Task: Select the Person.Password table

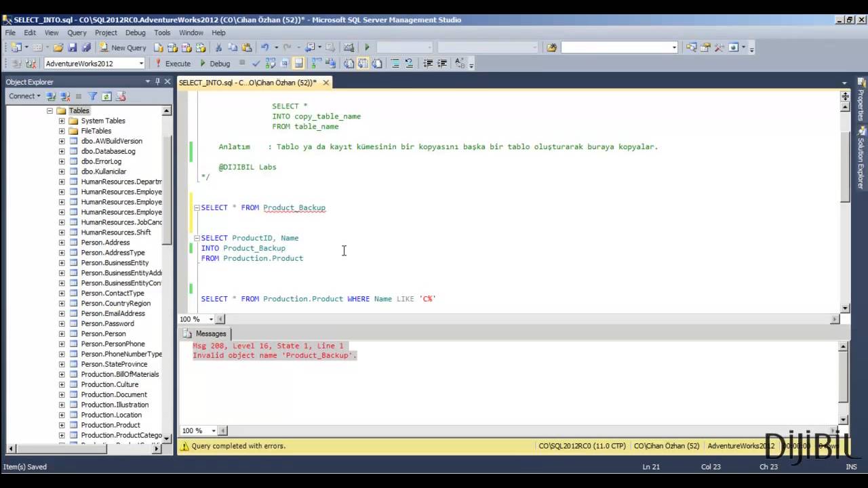Action: [107, 323]
